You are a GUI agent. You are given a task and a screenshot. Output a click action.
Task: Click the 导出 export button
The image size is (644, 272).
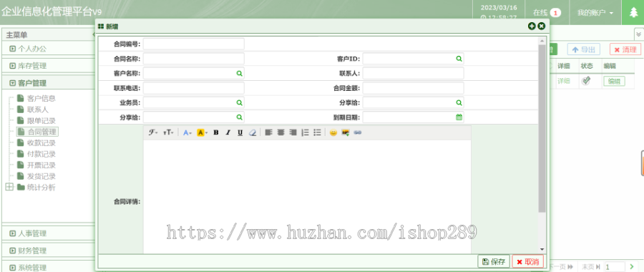[584, 49]
